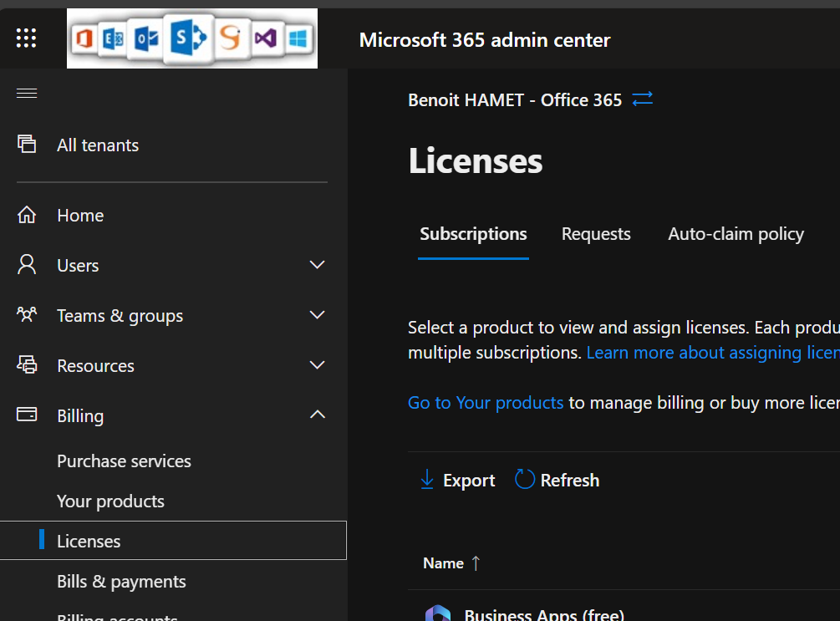
Task: Click the Export download arrow icon
Action: click(x=427, y=480)
